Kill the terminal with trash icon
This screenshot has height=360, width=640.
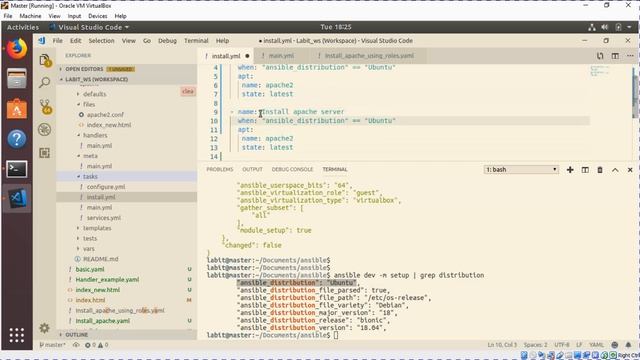tap(600, 170)
